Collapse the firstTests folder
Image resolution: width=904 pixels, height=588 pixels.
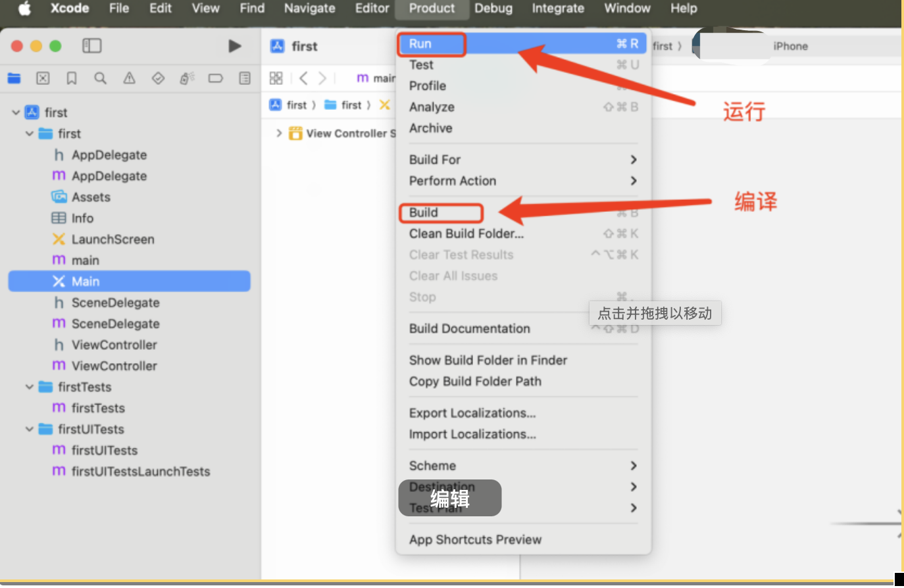pyautogui.click(x=29, y=387)
